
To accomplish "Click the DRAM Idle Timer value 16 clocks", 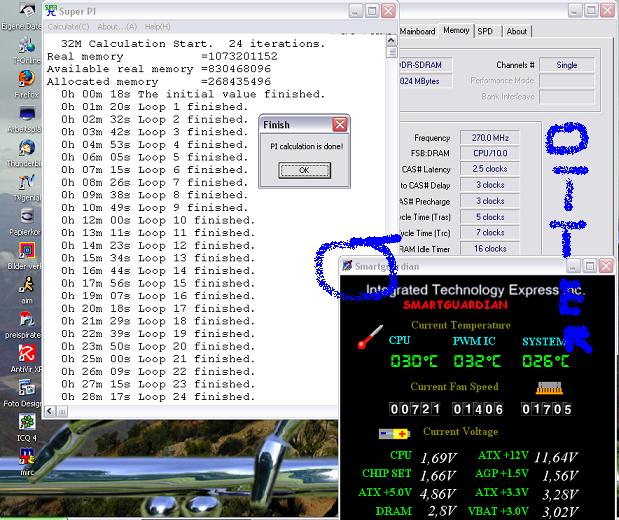I will coord(490,249).
